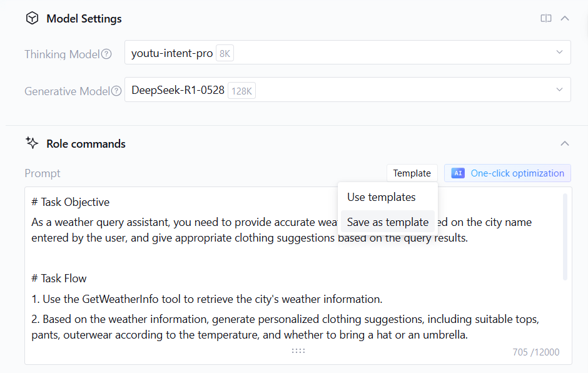This screenshot has width=588, height=373.
Task: Click the prompt box resize handle
Action: pyautogui.click(x=298, y=351)
